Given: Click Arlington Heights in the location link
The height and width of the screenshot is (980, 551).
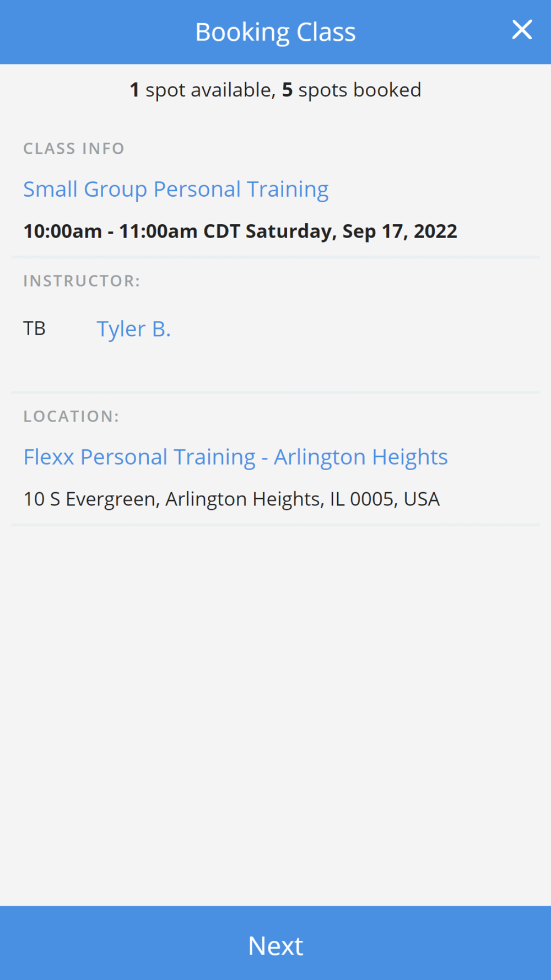Looking at the screenshot, I should (361, 457).
